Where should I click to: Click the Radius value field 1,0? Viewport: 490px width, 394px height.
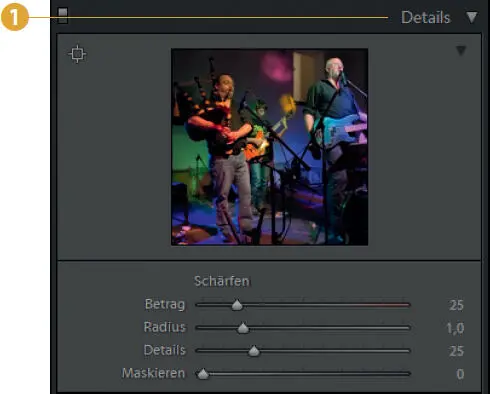pos(455,328)
